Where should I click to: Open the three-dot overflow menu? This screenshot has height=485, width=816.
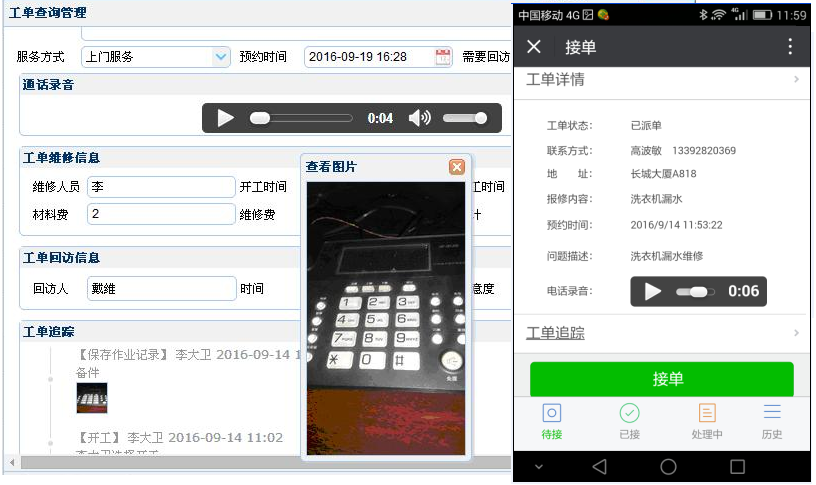pos(790,47)
